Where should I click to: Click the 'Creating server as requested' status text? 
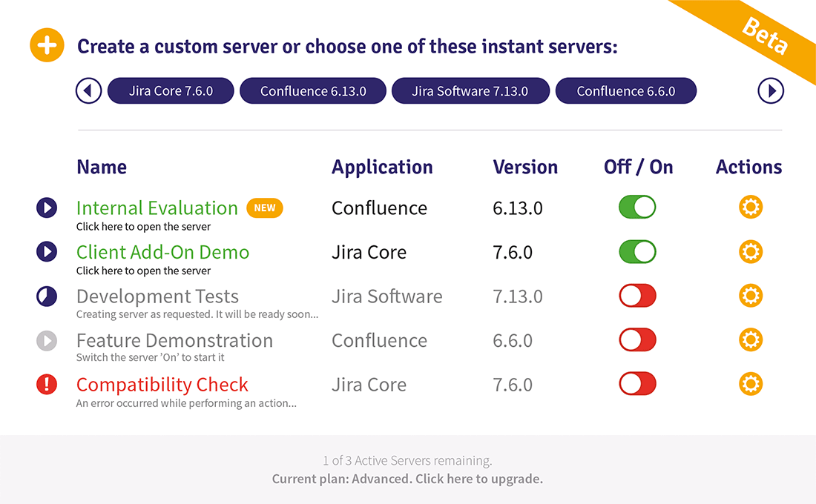197,314
